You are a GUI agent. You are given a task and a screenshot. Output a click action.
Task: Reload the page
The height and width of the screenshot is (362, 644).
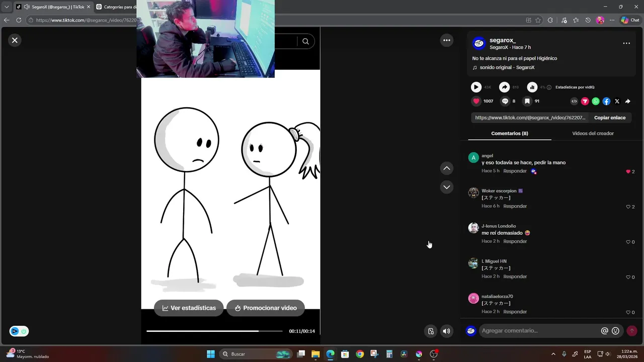point(19,20)
